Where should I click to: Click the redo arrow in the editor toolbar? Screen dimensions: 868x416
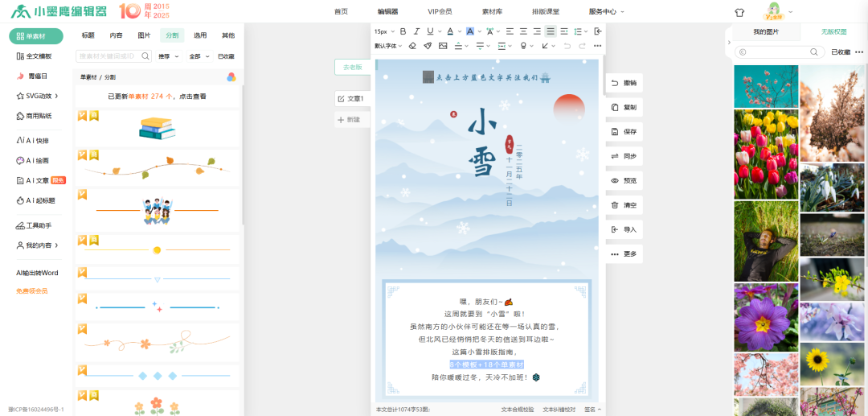(x=582, y=46)
